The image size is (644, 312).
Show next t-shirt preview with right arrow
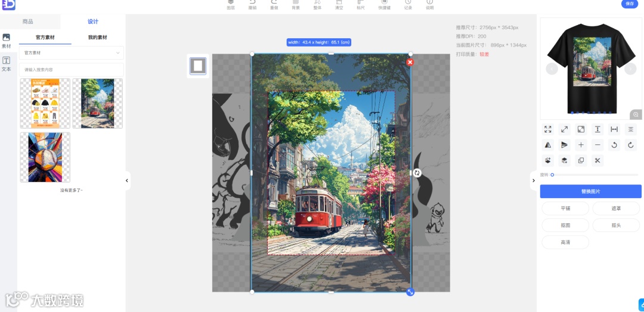click(x=630, y=69)
